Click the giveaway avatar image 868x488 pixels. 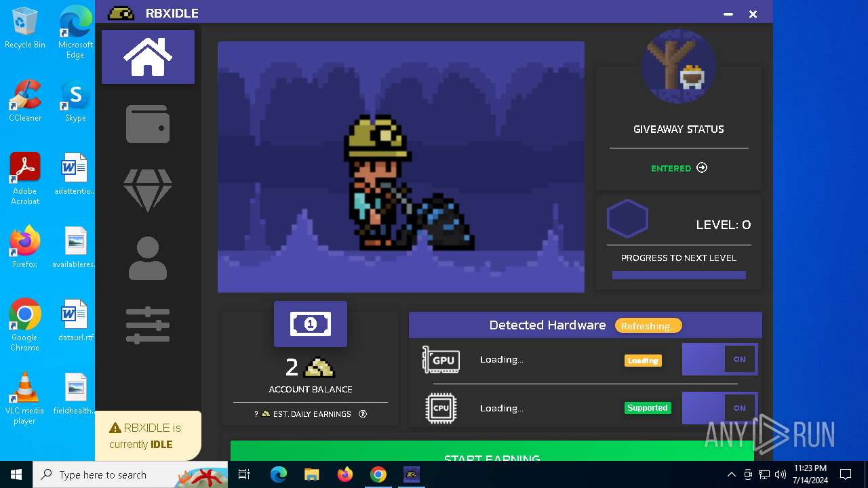[679, 66]
